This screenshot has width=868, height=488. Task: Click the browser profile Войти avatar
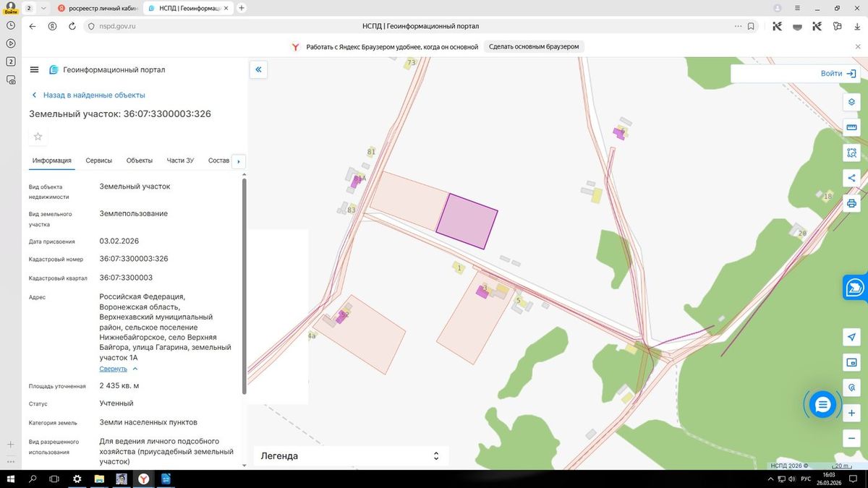point(11,8)
